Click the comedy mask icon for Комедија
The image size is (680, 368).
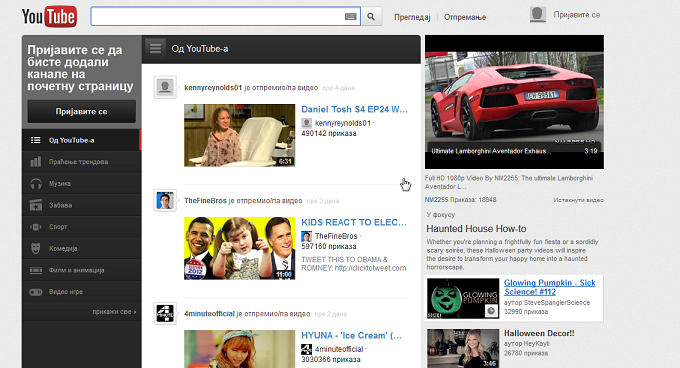click(36, 248)
